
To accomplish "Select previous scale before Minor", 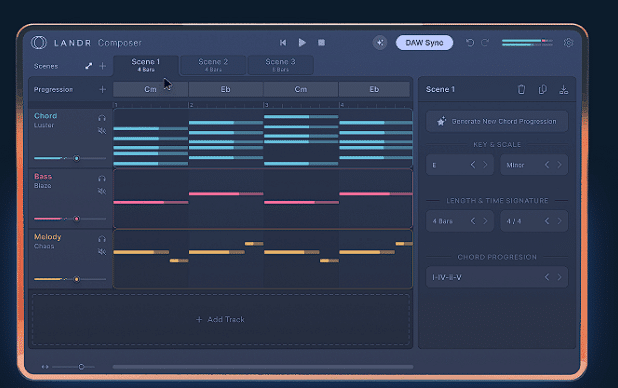I will [x=547, y=165].
